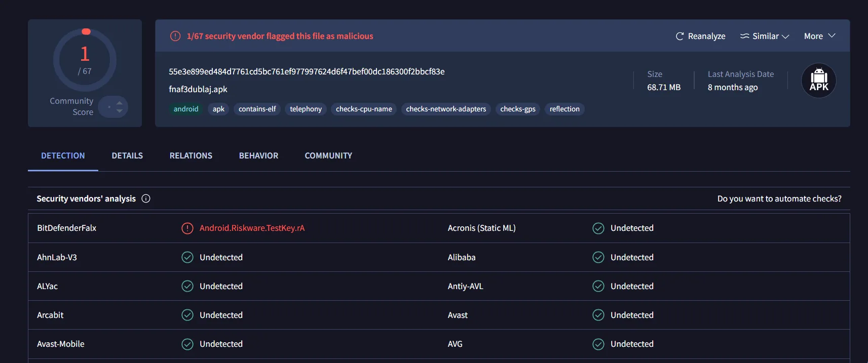Upvote the community score
The height and width of the screenshot is (363, 868).
point(120,103)
